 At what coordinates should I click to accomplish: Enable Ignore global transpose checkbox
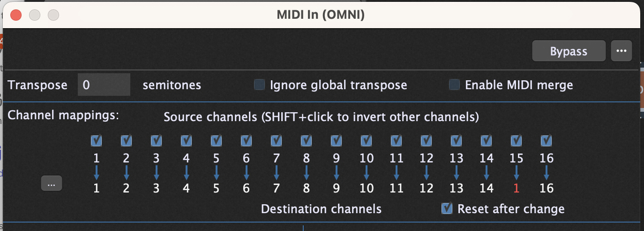(259, 85)
